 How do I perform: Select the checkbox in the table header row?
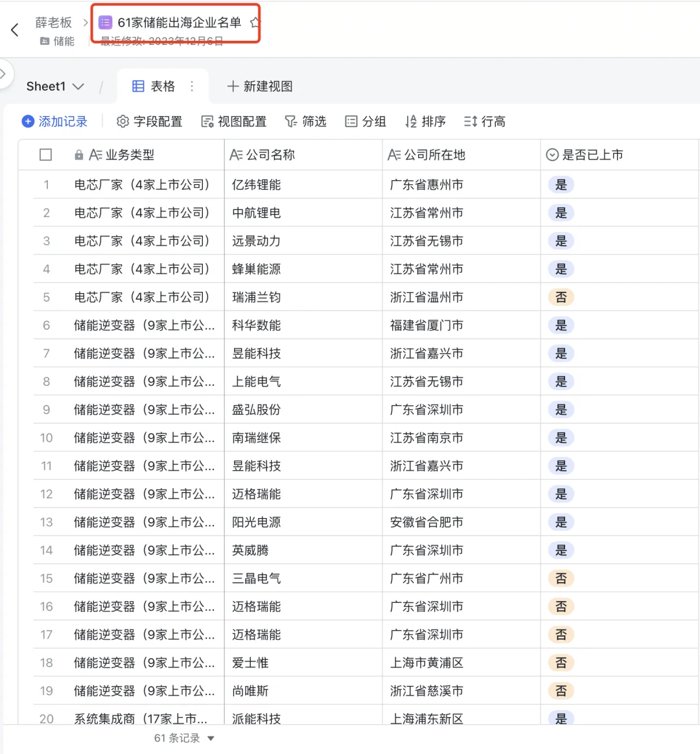coord(45,154)
